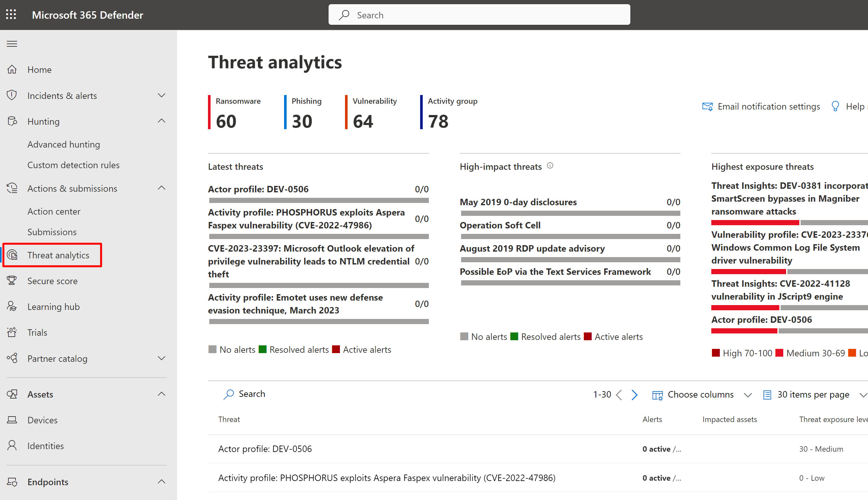Click the info icon beside High-impact threats
This screenshot has width=868, height=500.
[550, 166]
